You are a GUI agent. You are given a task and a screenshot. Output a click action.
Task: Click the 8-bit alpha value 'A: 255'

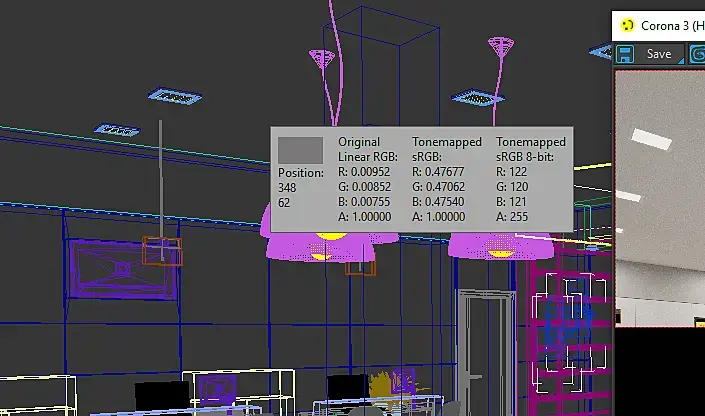coord(512,217)
